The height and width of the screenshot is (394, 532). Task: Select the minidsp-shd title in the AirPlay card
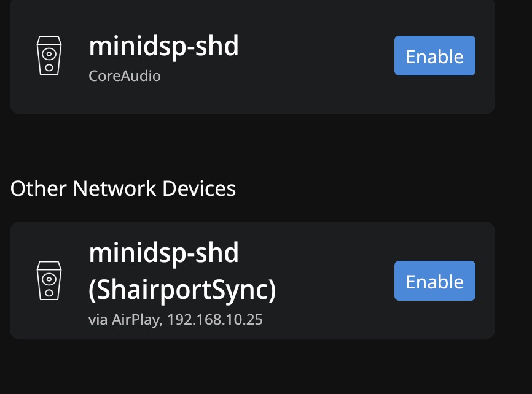163,252
